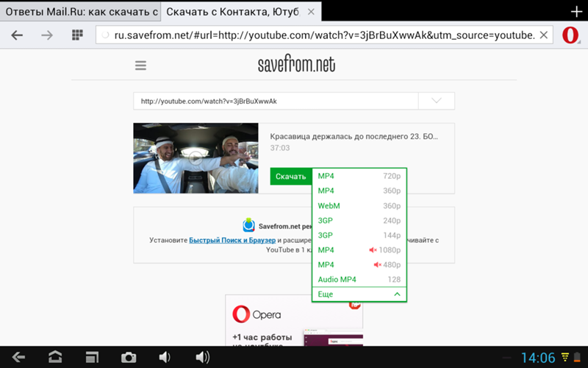Choose Audio MP4 128 format
The image size is (588, 368).
coord(359,280)
